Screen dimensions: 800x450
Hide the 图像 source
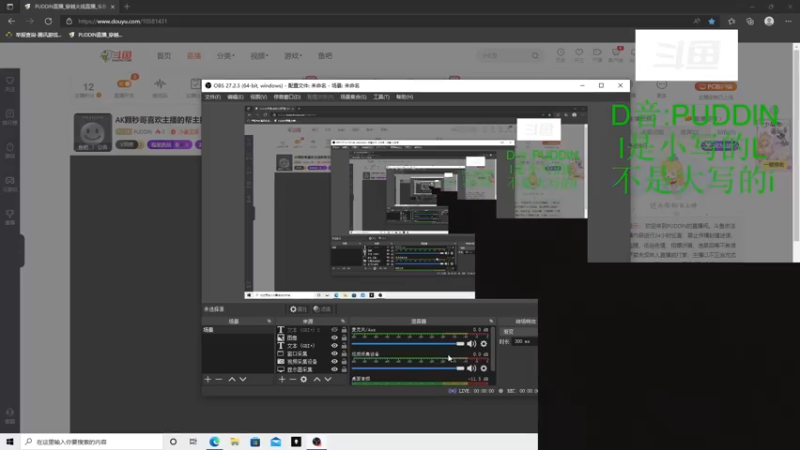coord(334,338)
